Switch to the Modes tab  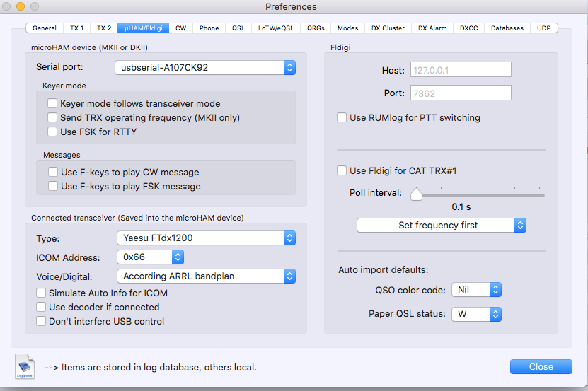click(348, 28)
